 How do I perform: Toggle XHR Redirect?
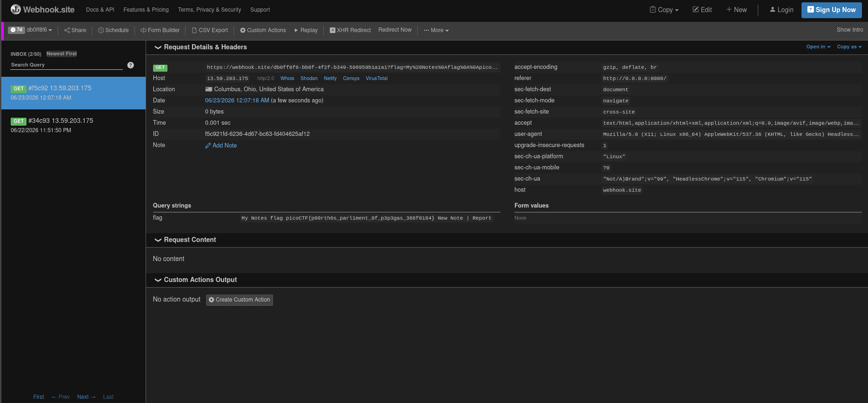pos(350,30)
